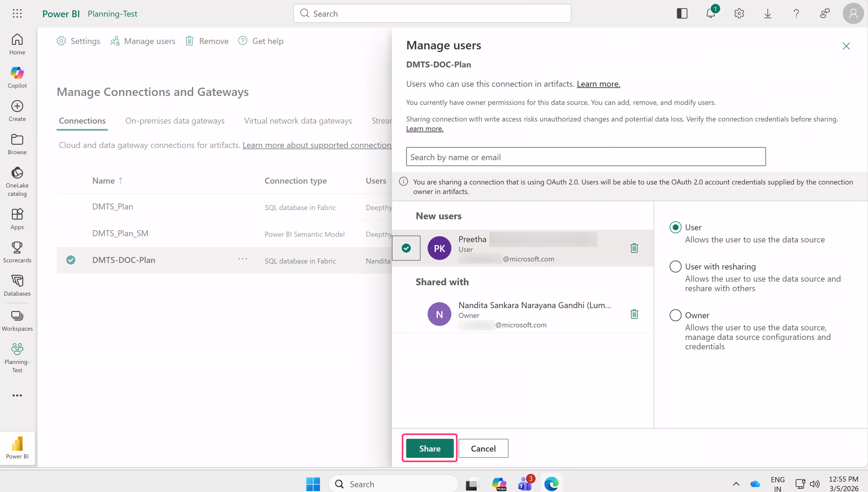Sort connections by Name column arrow
This screenshot has width=868, height=492.
pyautogui.click(x=121, y=181)
